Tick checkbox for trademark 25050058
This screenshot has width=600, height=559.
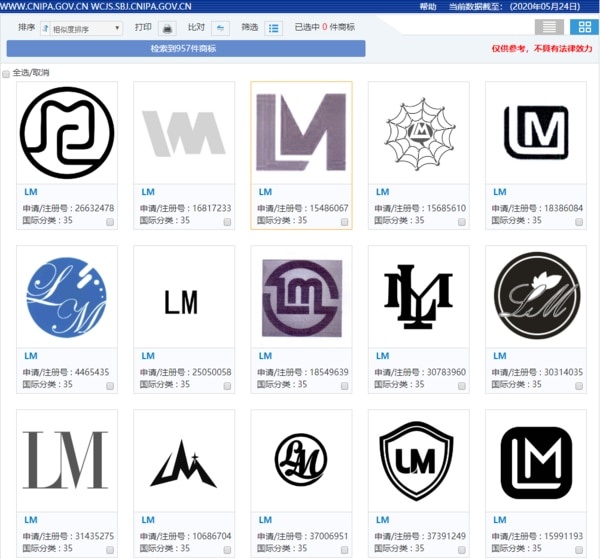(227, 386)
